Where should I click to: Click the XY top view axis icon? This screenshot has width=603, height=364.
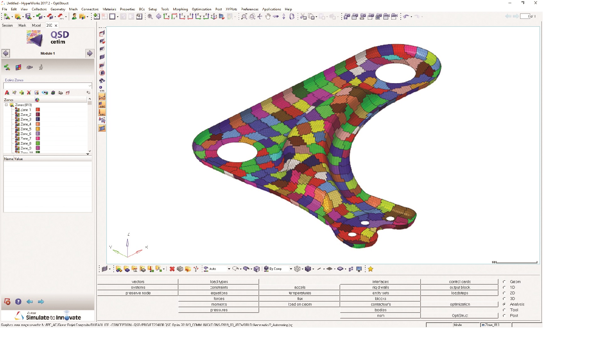(166, 17)
